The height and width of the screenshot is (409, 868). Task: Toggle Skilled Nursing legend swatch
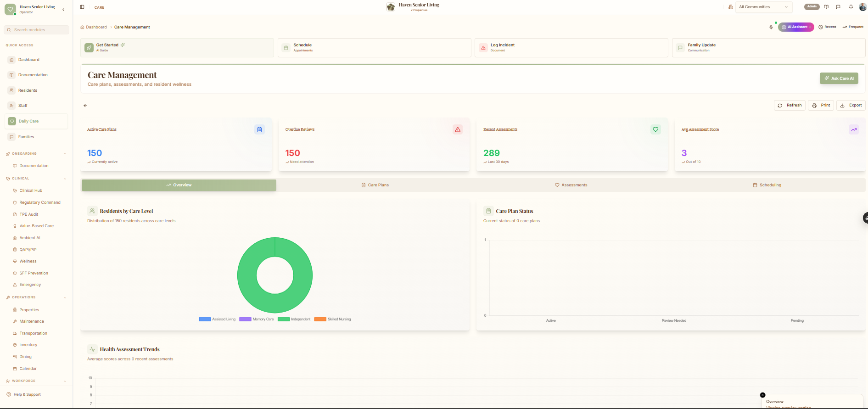point(320,319)
